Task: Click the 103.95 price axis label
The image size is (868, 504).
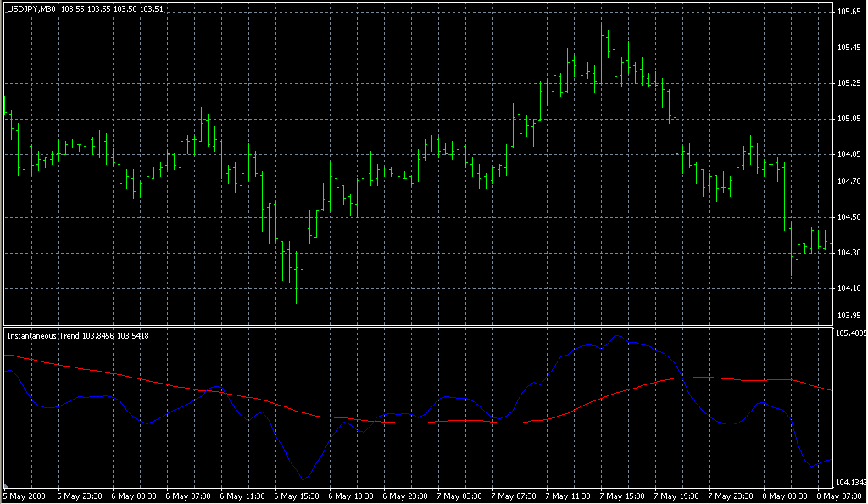Action: 849,316
